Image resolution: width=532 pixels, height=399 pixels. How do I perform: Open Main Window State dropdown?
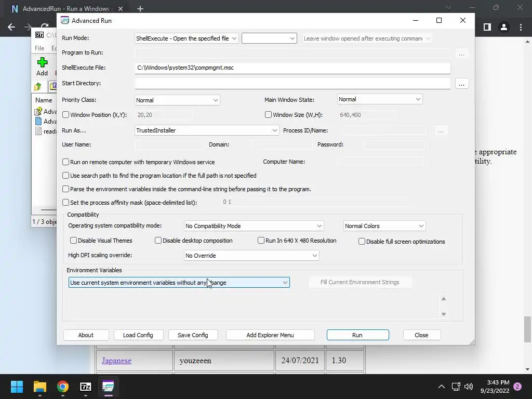(x=380, y=99)
